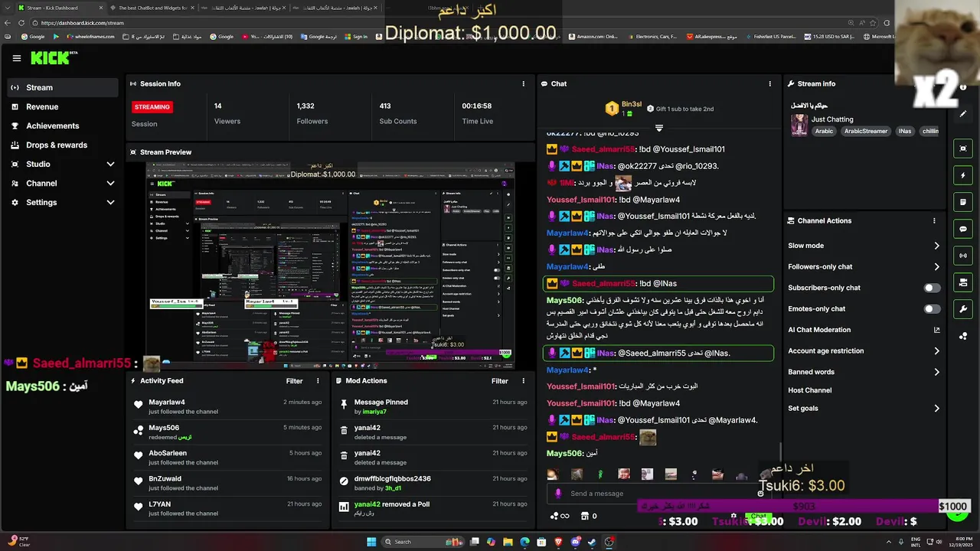Click the channel actions icon in right sidebar

coord(963,282)
